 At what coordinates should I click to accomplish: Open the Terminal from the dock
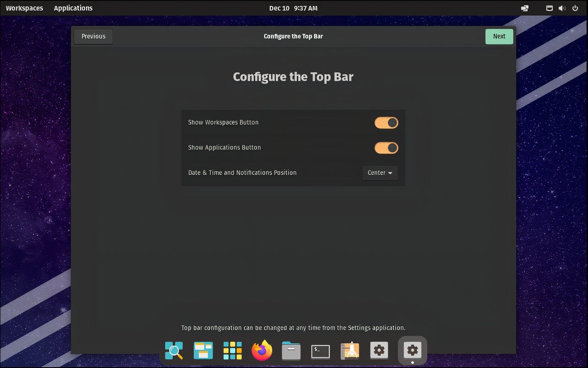pyautogui.click(x=320, y=351)
